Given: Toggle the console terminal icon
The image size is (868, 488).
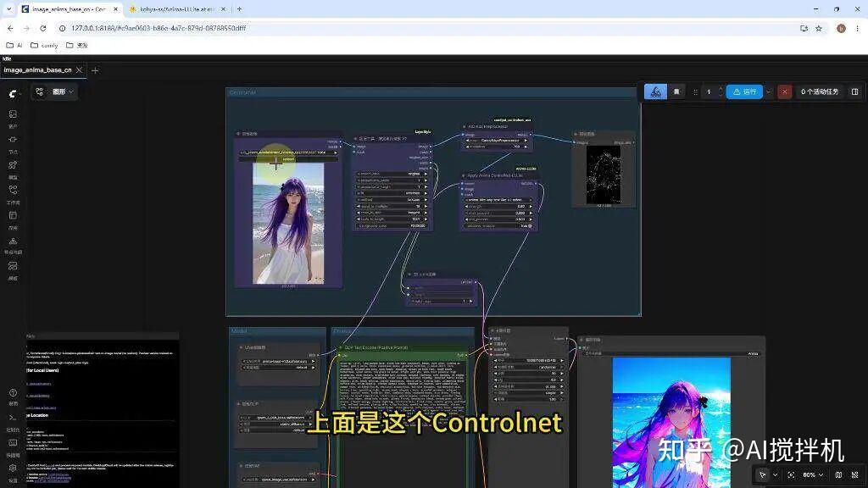Looking at the screenshot, I should click(13, 418).
